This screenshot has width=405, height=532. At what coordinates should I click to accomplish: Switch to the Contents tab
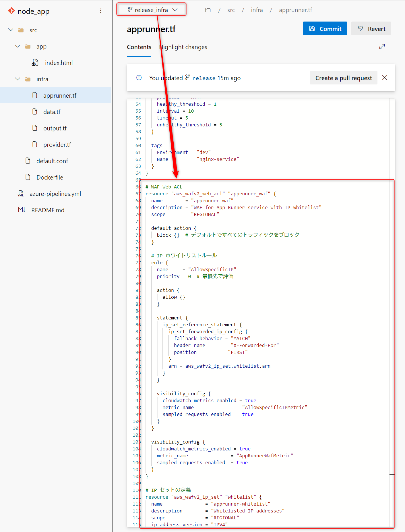pos(139,47)
